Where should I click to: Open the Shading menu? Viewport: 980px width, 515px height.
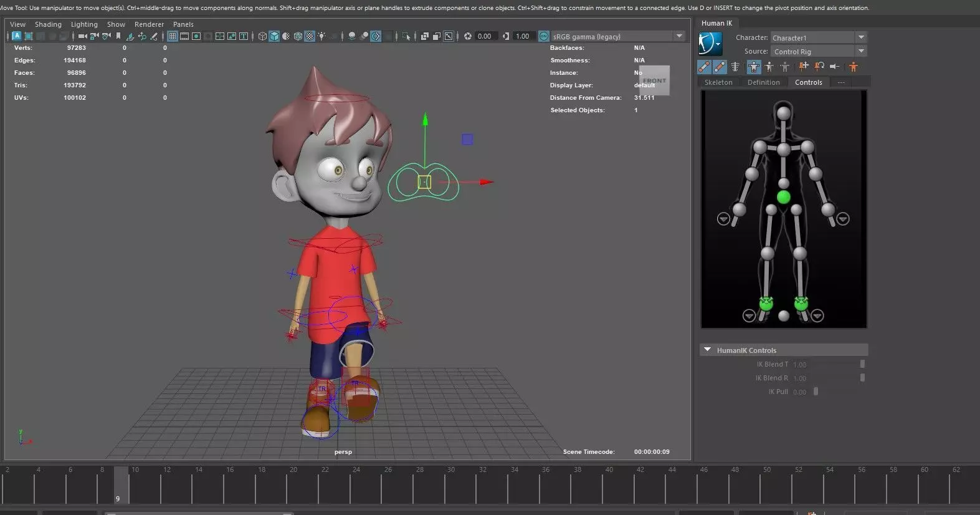tap(48, 24)
